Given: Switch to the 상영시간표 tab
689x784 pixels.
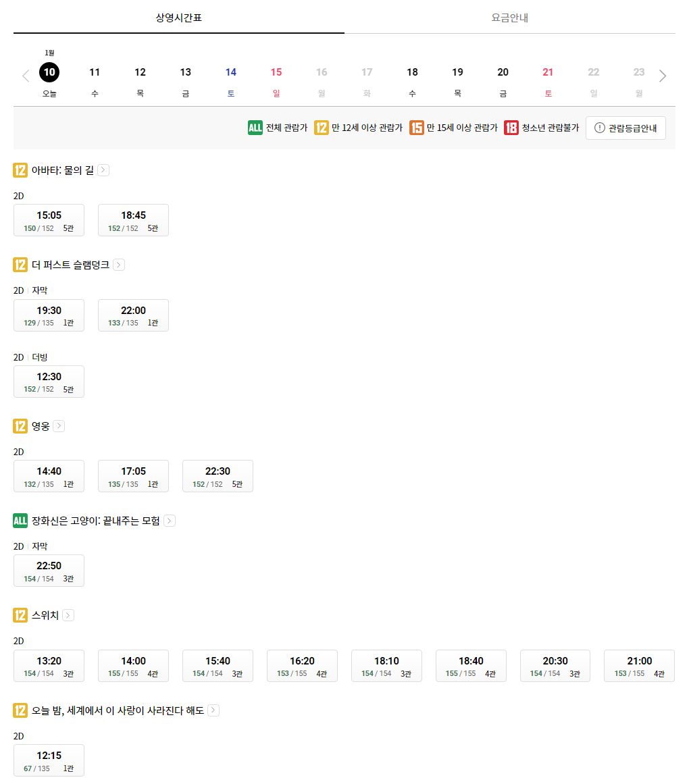Looking at the screenshot, I should pyautogui.click(x=178, y=18).
